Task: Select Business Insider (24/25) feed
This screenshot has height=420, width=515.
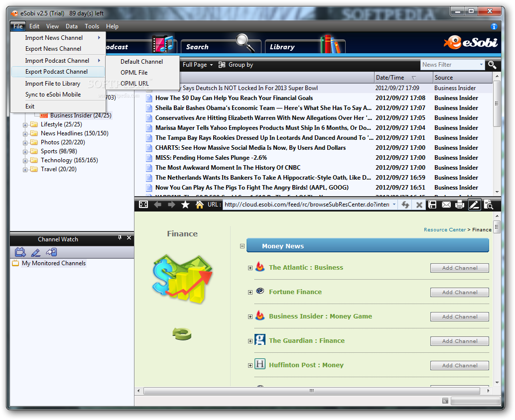Action: click(81, 115)
